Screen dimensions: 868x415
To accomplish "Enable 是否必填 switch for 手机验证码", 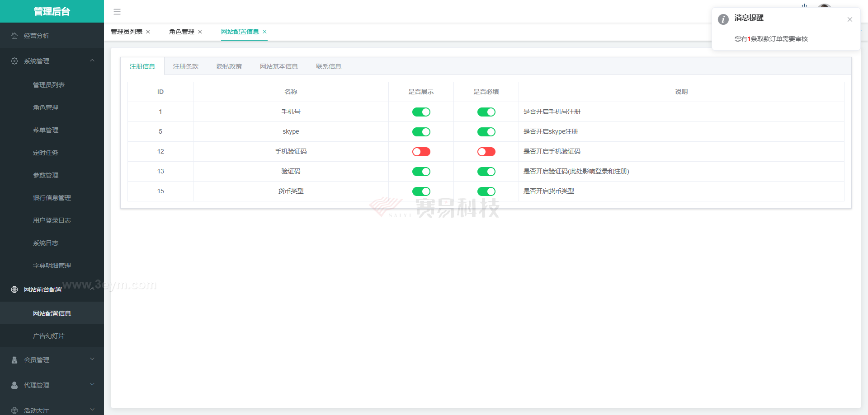I will pos(486,152).
